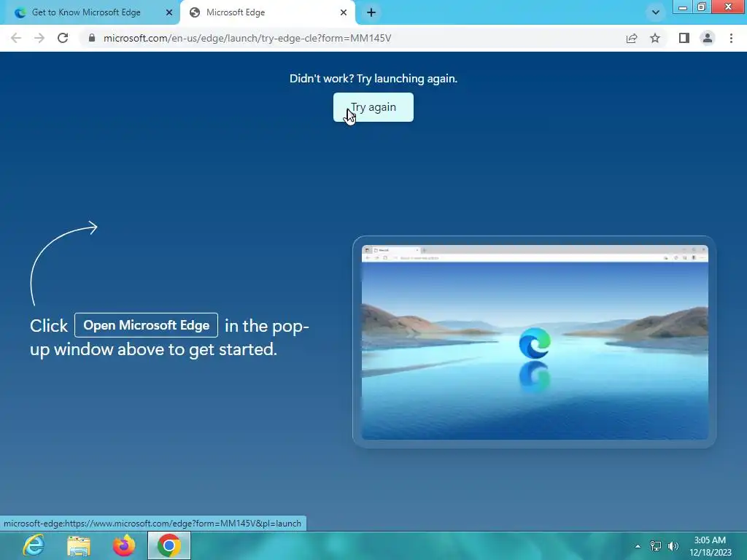
Task: Click the Edge browser preview image
Action: pyautogui.click(x=535, y=342)
